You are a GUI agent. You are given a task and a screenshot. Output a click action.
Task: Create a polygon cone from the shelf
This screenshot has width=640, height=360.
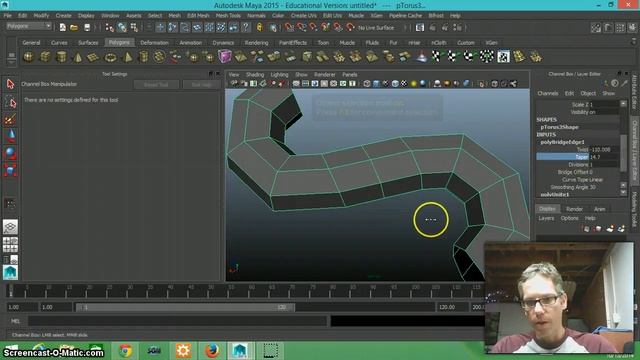click(x=78, y=57)
